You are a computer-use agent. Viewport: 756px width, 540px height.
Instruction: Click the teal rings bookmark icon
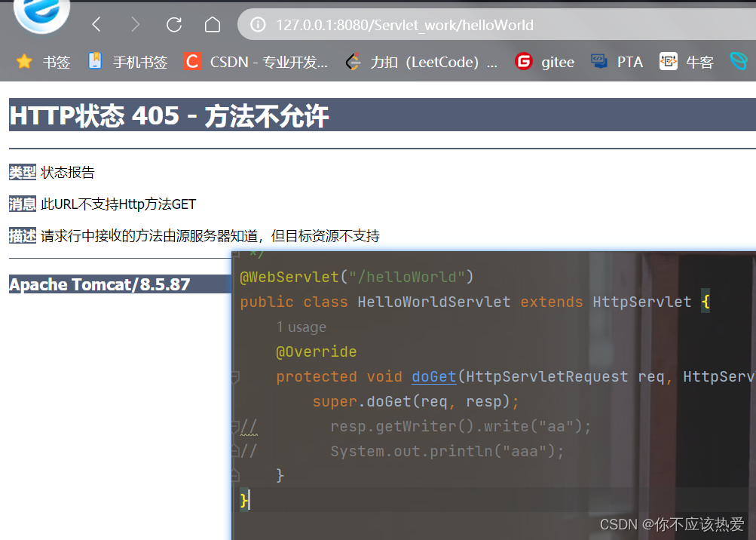pos(739,61)
